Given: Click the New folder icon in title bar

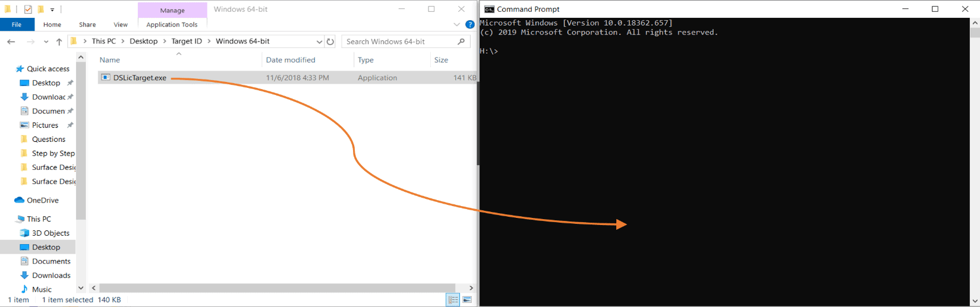Looking at the screenshot, I should point(40,10).
